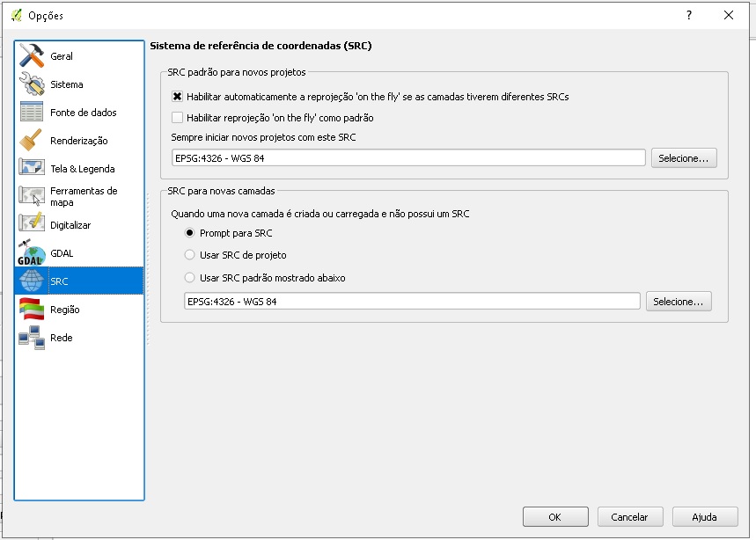Open the Geral settings icon
This screenshot has width=756, height=540.
(32, 56)
